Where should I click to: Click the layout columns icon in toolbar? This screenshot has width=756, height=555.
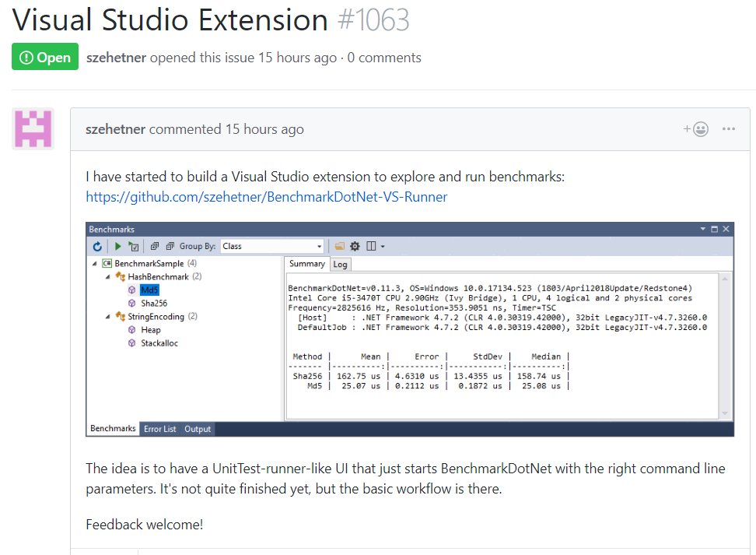click(x=371, y=246)
